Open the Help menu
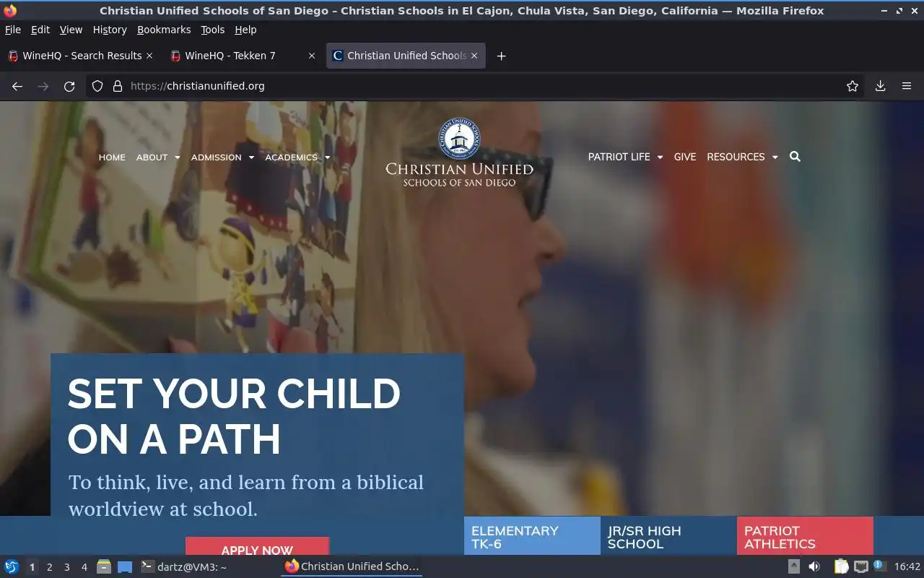The height and width of the screenshot is (578, 924). (x=245, y=30)
